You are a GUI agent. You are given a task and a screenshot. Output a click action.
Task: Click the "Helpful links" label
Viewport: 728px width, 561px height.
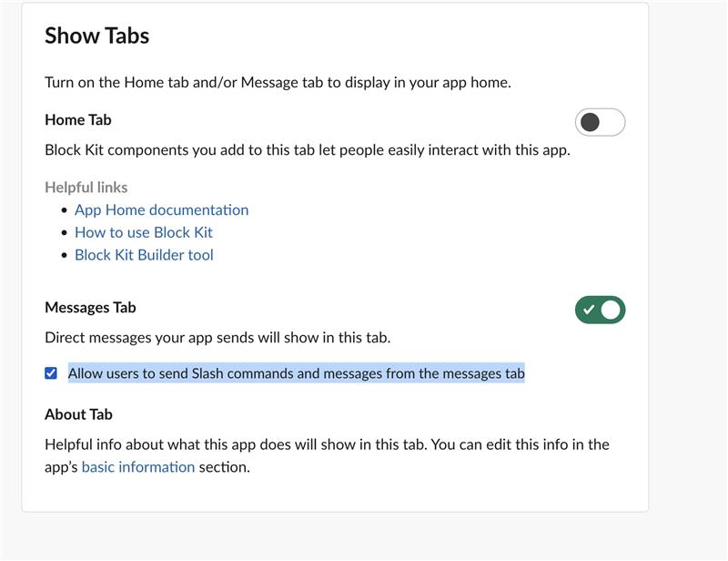[x=84, y=186]
